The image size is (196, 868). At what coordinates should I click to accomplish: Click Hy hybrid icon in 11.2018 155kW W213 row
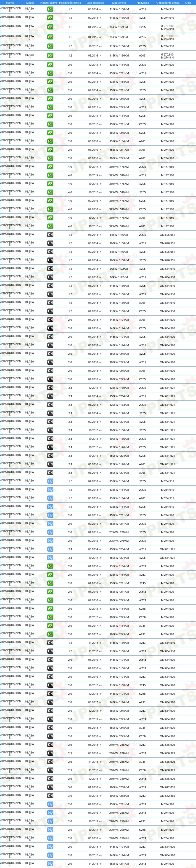coord(50,863)
